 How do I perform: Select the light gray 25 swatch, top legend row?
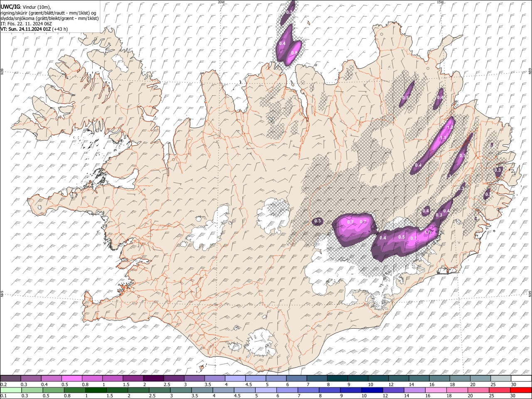pyautogui.click(x=501, y=379)
